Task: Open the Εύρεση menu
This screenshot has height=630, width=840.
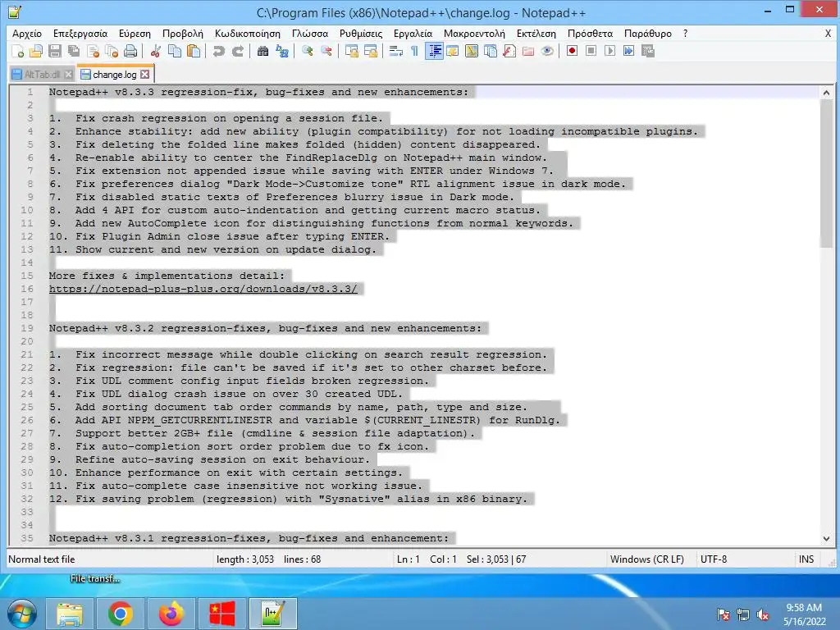Action: click(135, 33)
